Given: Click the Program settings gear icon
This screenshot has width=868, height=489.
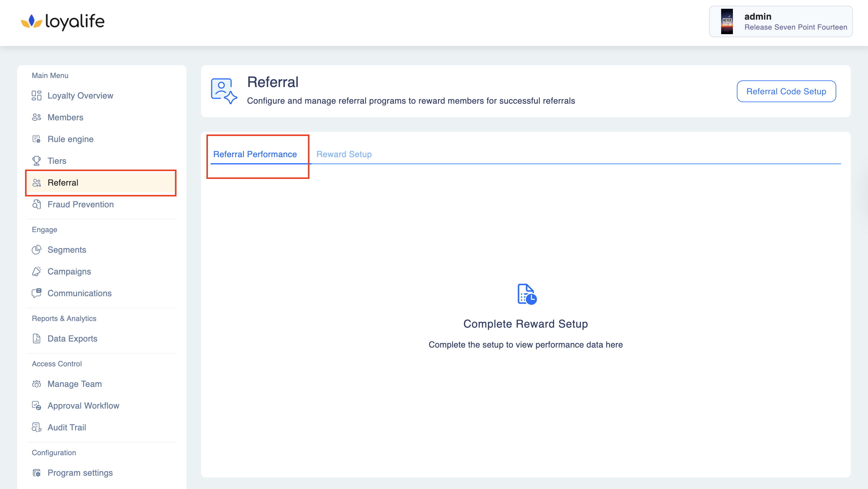Looking at the screenshot, I should point(36,472).
